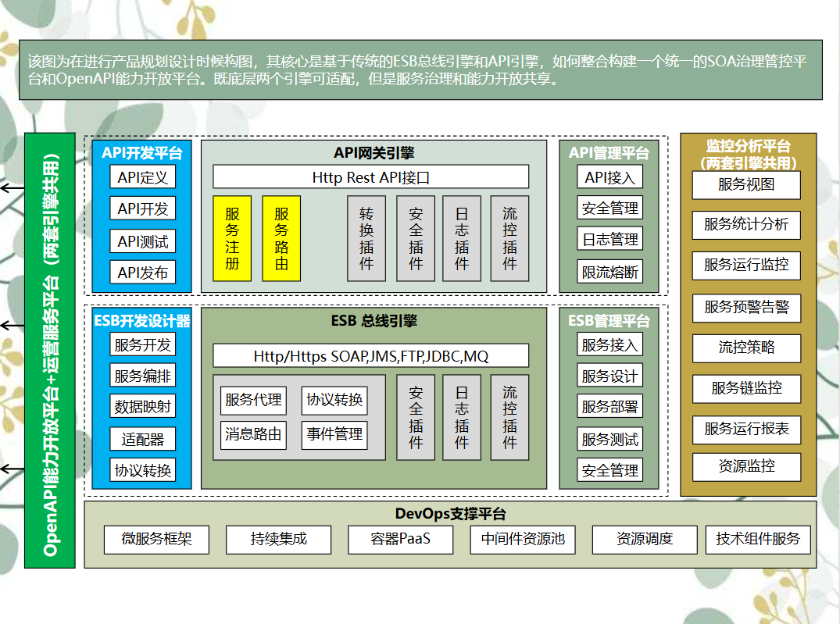The height and width of the screenshot is (624, 840).
Task: Click the API管理平台 heading
Action: pyautogui.click(x=609, y=153)
